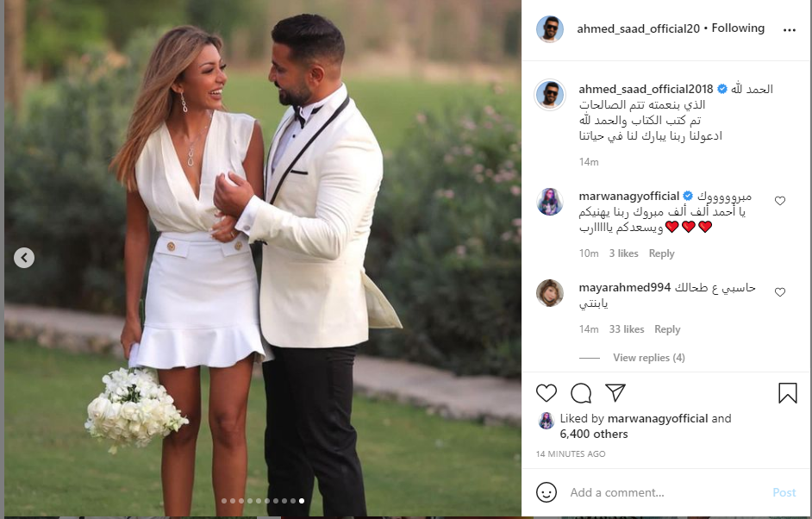The width and height of the screenshot is (812, 519).
Task: View the 33 likes on comment
Action: pos(627,329)
